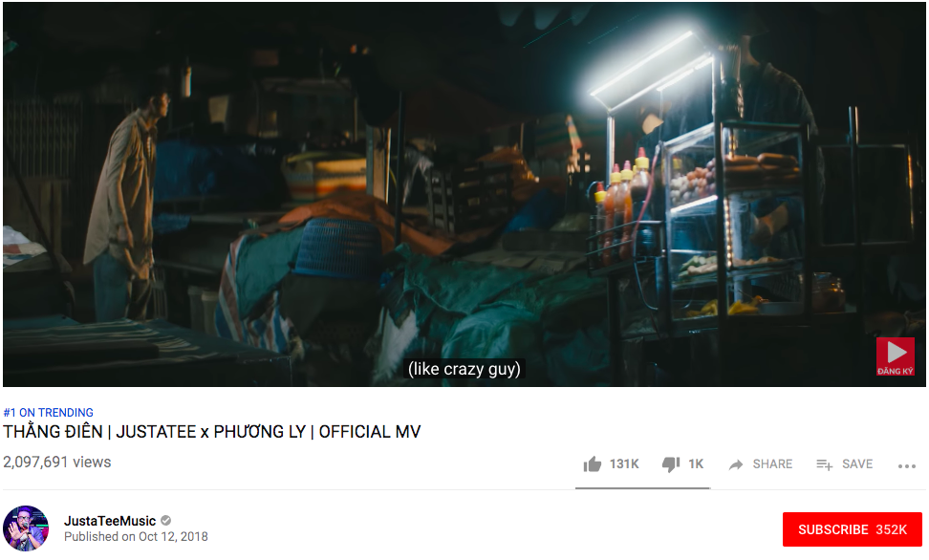Image resolution: width=929 pixels, height=560 pixels.
Task: Click the SHARE text label
Action: [772, 464]
